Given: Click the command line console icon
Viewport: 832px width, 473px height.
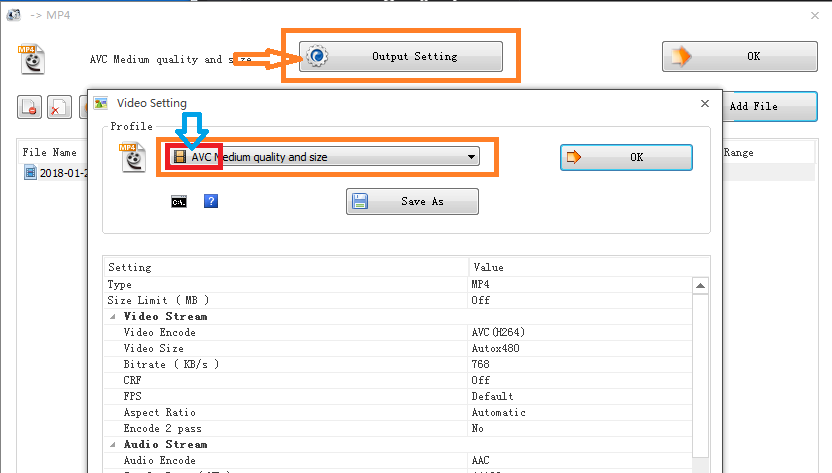Looking at the screenshot, I should coord(179,201).
